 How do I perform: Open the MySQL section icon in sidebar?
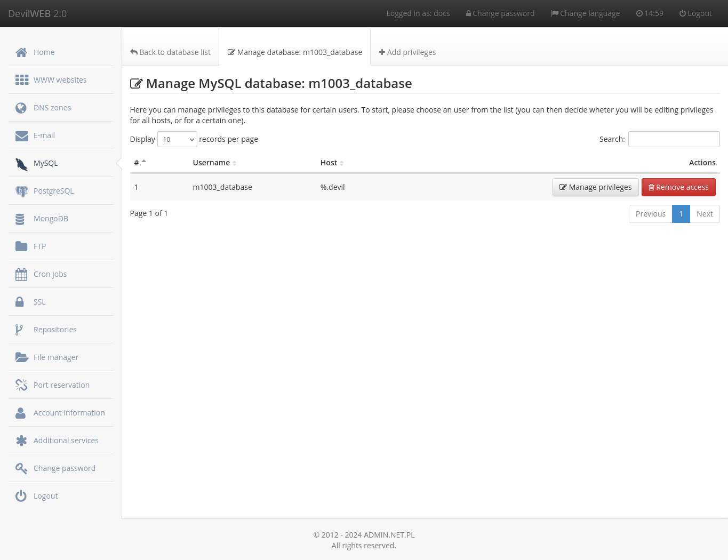(21, 164)
